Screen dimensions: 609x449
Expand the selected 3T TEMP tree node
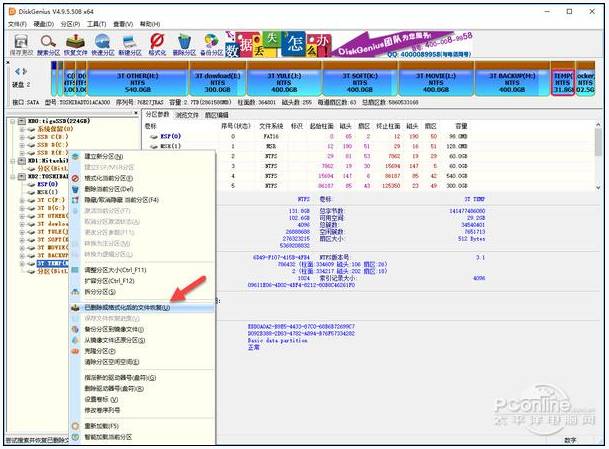[22, 264]
